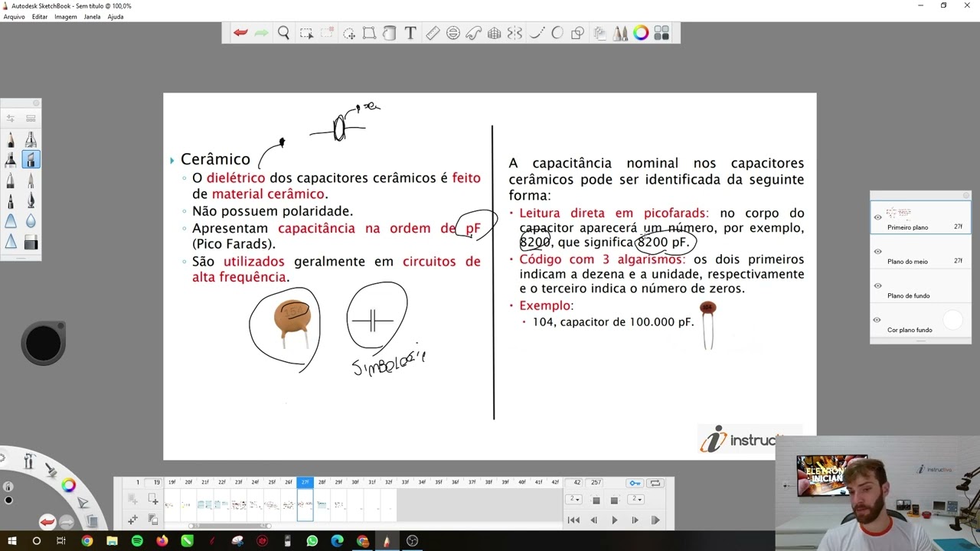Select the Paintbrush brush

(x=31, y=181)
